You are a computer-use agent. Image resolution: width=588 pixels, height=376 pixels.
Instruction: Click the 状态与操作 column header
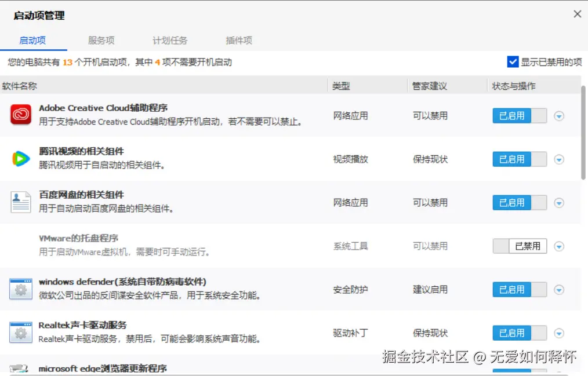click(x=514, y=86)
